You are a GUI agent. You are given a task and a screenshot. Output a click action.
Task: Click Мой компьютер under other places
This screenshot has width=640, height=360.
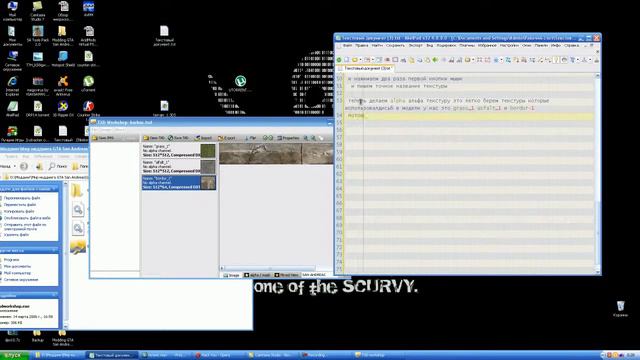(x=17, y=273)
